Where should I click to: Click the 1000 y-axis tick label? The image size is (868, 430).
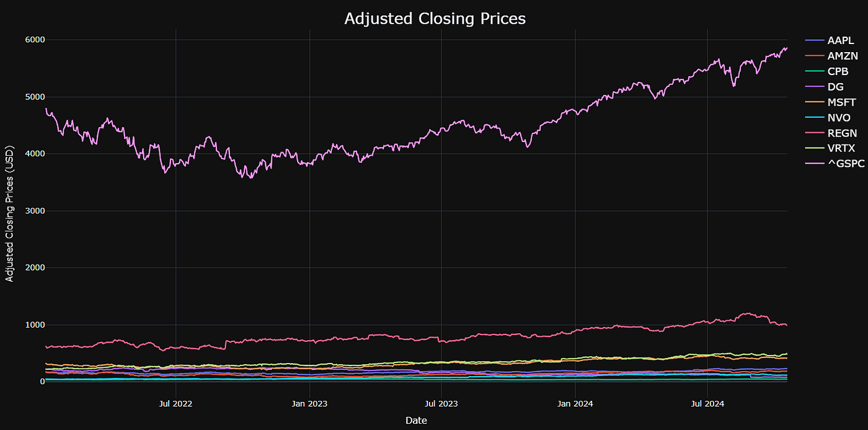pyautogui.click(x=34, y=325)
